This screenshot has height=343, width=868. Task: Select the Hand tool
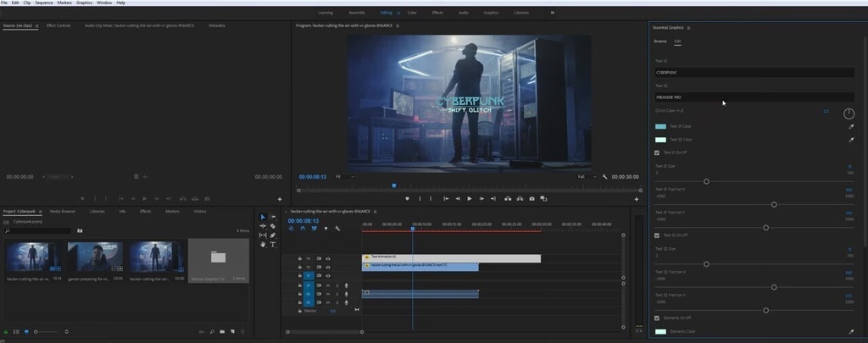tap(263, 244)
